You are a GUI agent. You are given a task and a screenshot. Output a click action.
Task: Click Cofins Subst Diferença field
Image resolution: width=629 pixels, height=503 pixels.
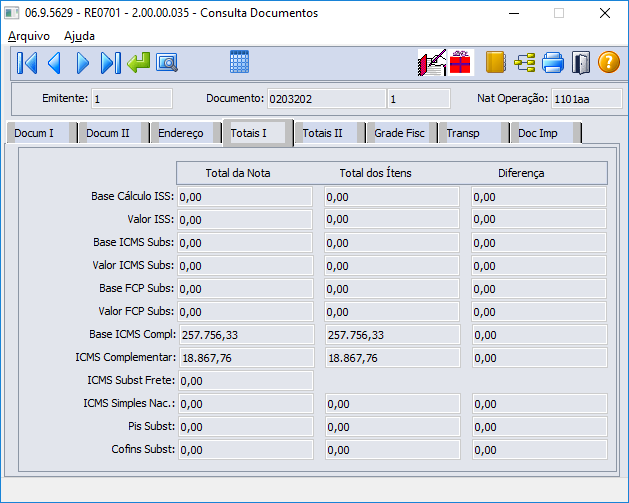click(x=540, y=449)
